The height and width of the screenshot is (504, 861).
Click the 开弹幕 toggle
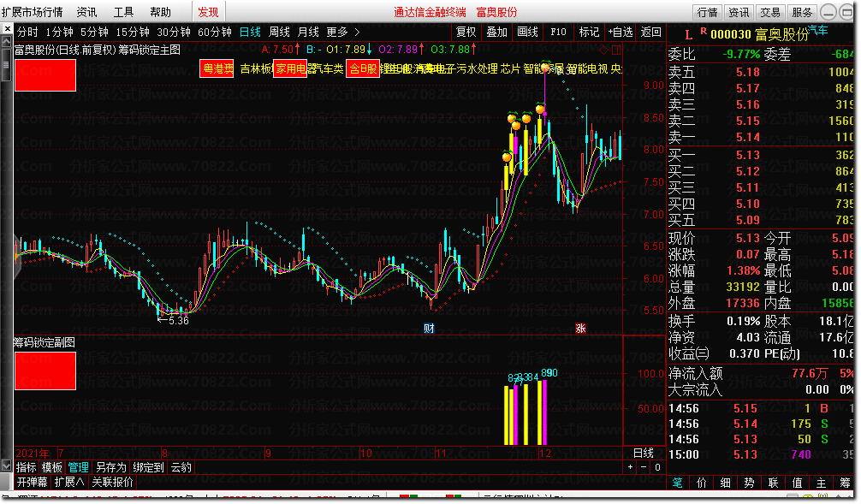[x=32, y=482]
